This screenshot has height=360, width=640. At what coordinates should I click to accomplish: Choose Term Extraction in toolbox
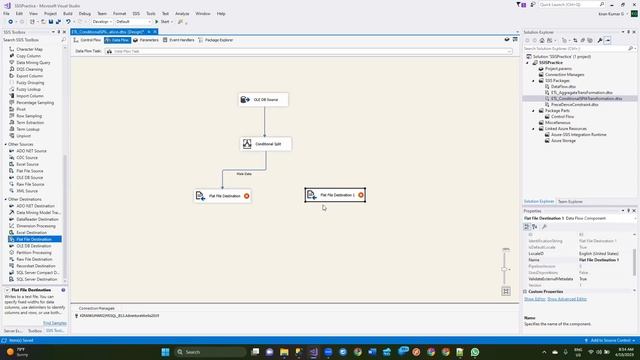30,122
